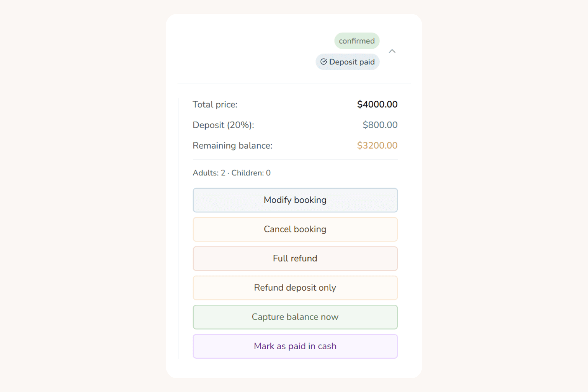Click the confirmed status badge
Image resolution: width=588 pixels, height=392 pixels.
click(x=356, y=41)
